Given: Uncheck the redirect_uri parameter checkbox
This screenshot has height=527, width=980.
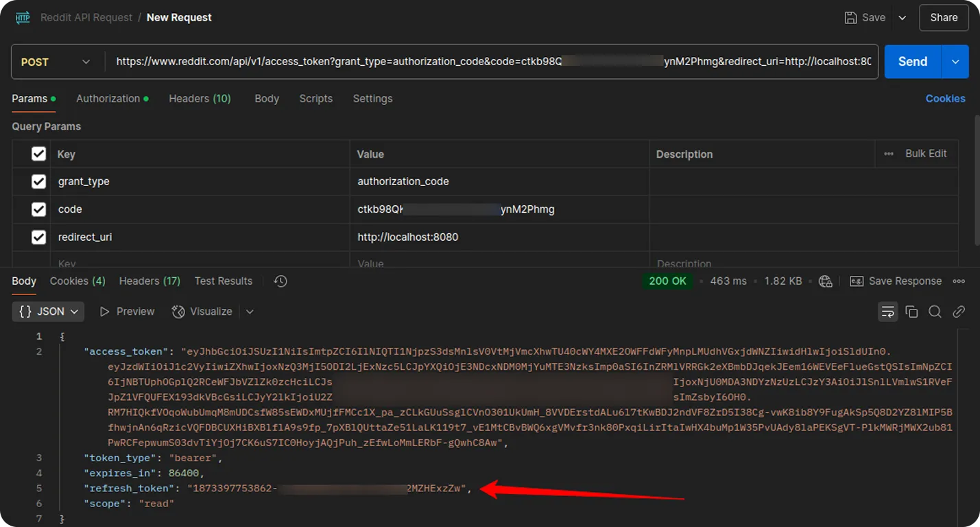Looking at the screenshot, I should click(x=39, y=237).
